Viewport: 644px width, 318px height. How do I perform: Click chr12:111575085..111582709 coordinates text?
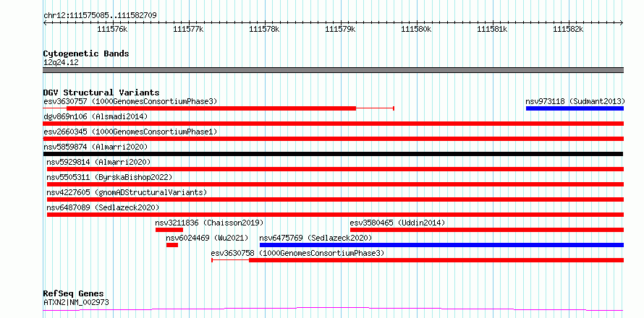click(100, 16)
